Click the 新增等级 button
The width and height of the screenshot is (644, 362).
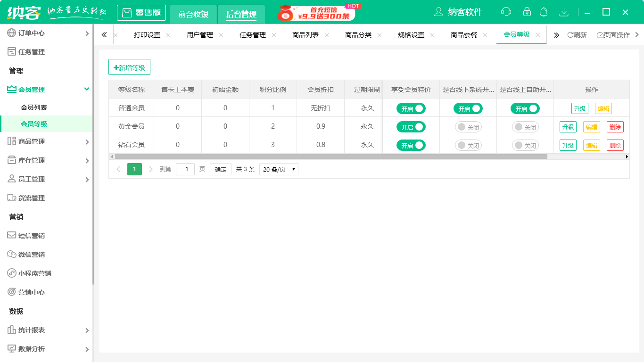(x=129, y=67)
